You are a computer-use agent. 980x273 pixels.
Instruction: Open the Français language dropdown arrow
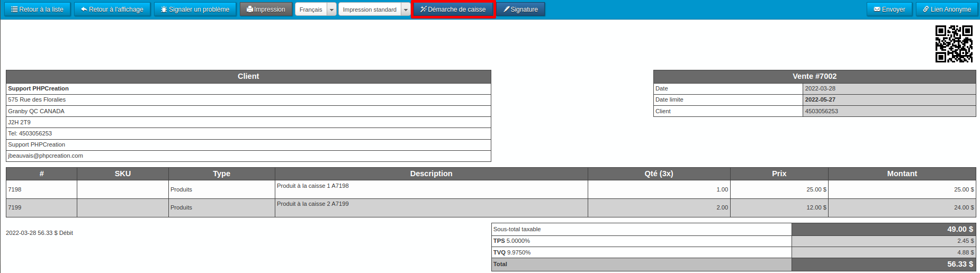(331, 10)
